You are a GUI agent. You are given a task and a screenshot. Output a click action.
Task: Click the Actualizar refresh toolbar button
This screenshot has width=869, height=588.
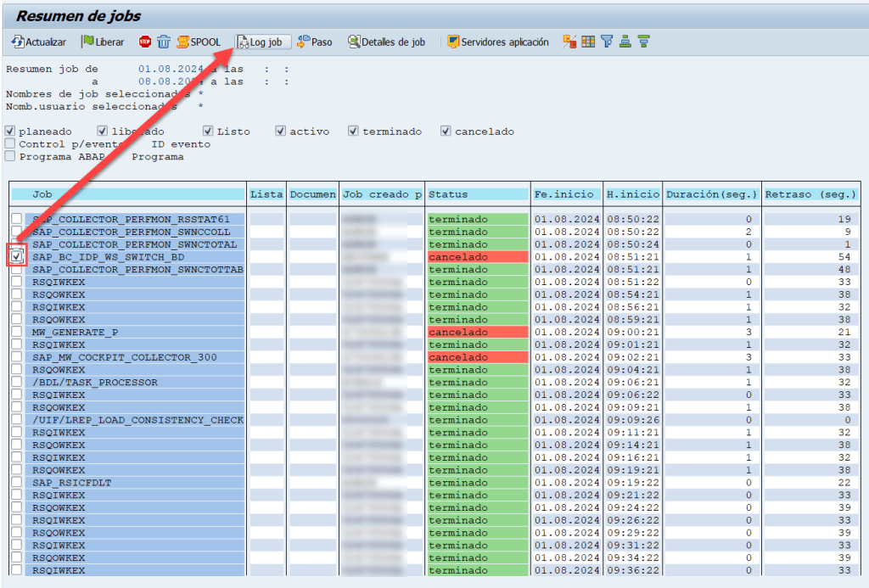coord(39,42)
